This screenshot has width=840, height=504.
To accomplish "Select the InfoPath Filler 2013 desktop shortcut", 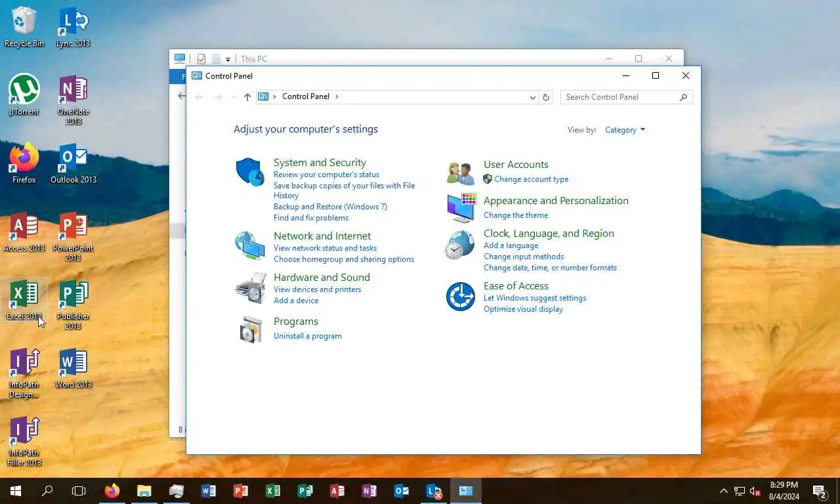I will tap(24, 441).
